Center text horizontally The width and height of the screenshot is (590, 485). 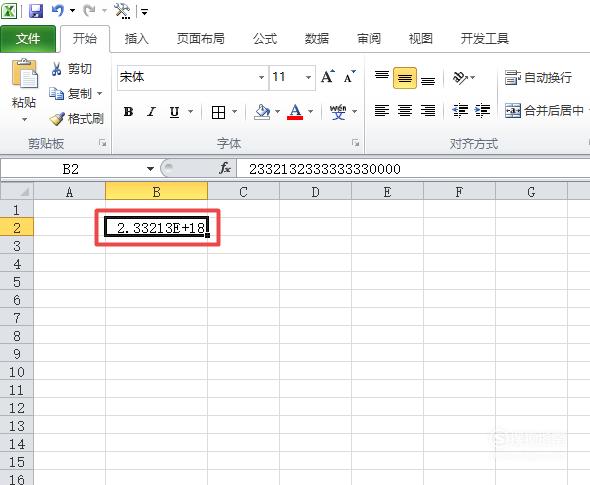click(x=405, y=111)
